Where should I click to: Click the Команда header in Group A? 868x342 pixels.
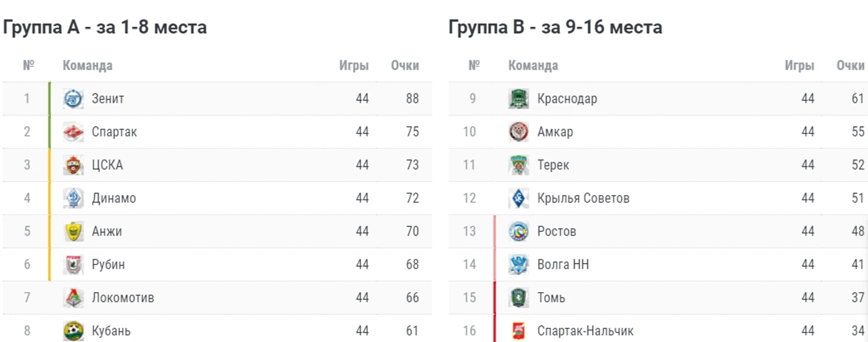coord(87,65)
